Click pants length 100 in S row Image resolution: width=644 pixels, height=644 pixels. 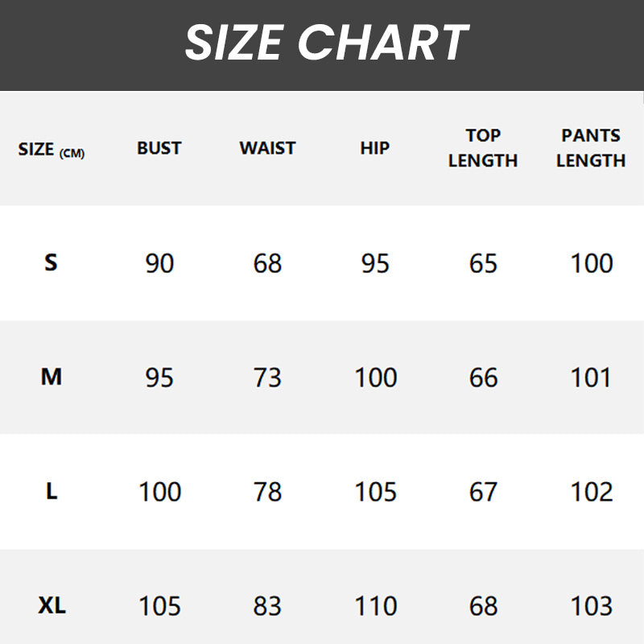pyautogui.click(x=592, y=263)
